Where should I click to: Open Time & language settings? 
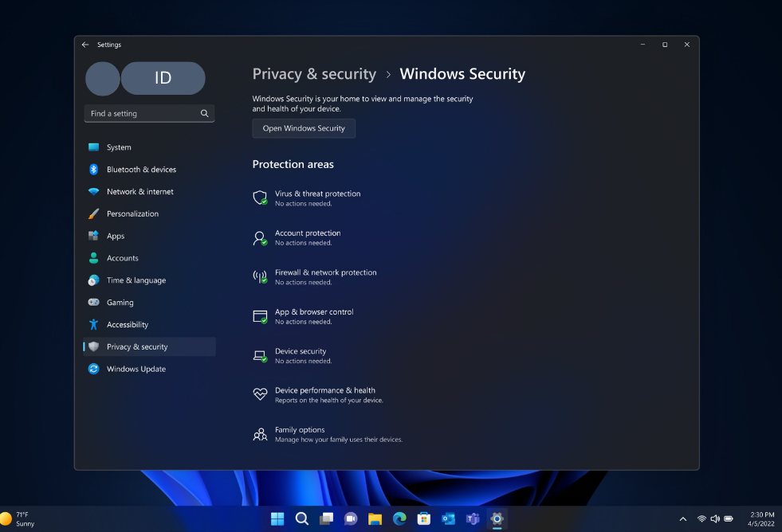149,280
